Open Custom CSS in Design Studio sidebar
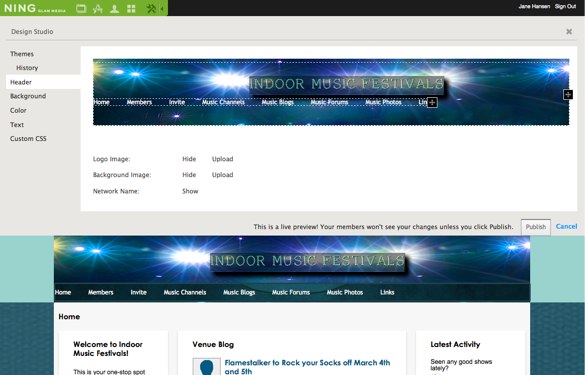The height and width of the screenshot is (375, 585). point(28,138)
